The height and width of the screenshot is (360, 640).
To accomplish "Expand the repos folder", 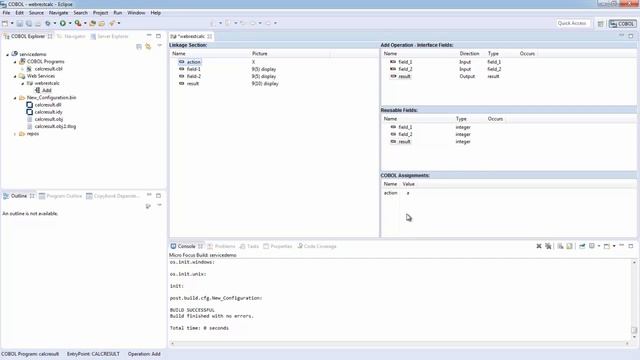I will point(15,134).
